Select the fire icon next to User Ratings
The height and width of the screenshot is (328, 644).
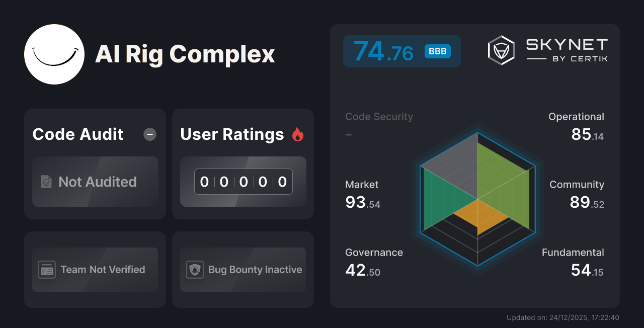pyautogui.click(x=298, y=134)
